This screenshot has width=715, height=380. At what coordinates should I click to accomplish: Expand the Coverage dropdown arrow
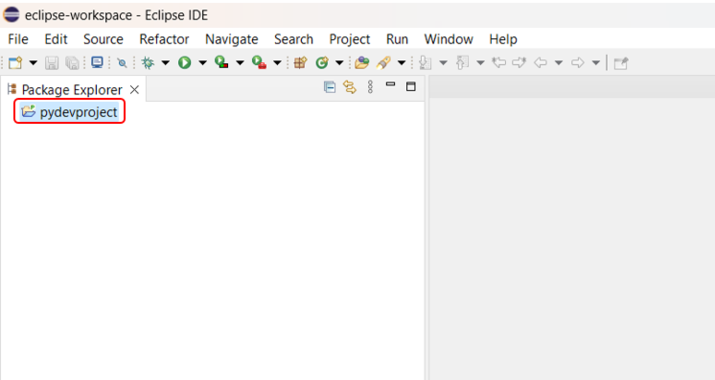point(240,62)
